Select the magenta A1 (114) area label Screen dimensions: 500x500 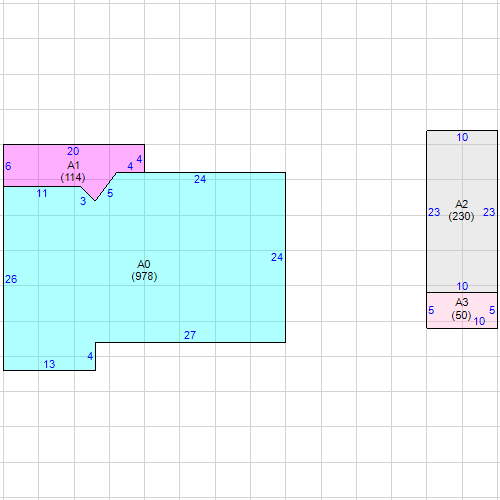click(x=73, y=171)
